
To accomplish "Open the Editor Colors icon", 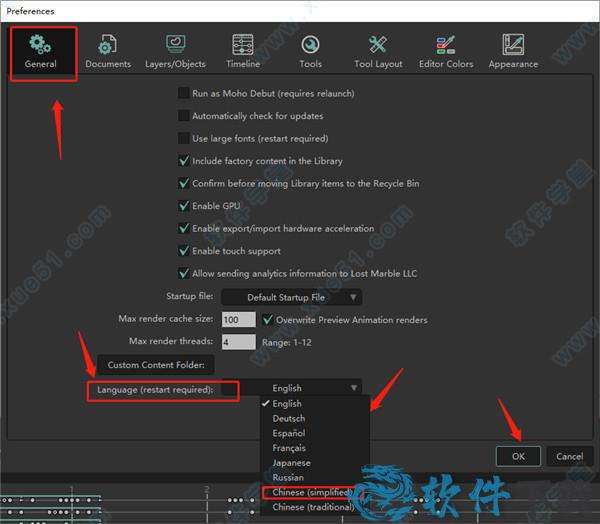I will pyautogui.click(x=446, y=45).
